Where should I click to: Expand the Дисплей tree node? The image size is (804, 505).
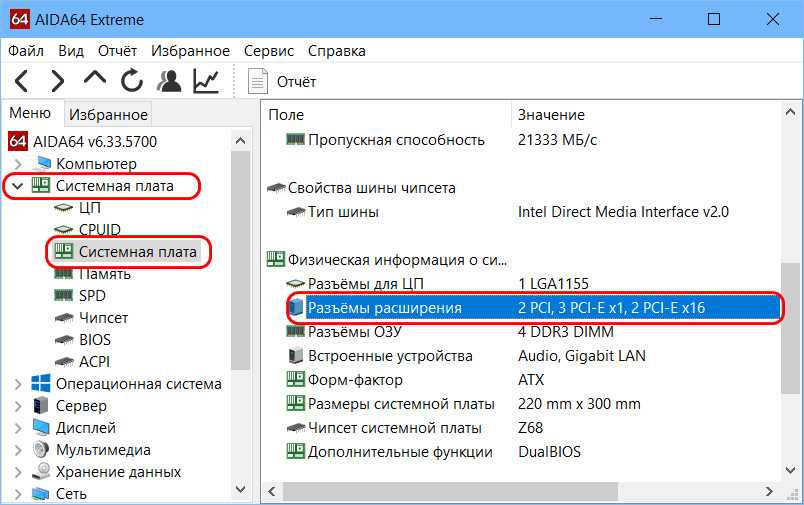click(18, 428)
